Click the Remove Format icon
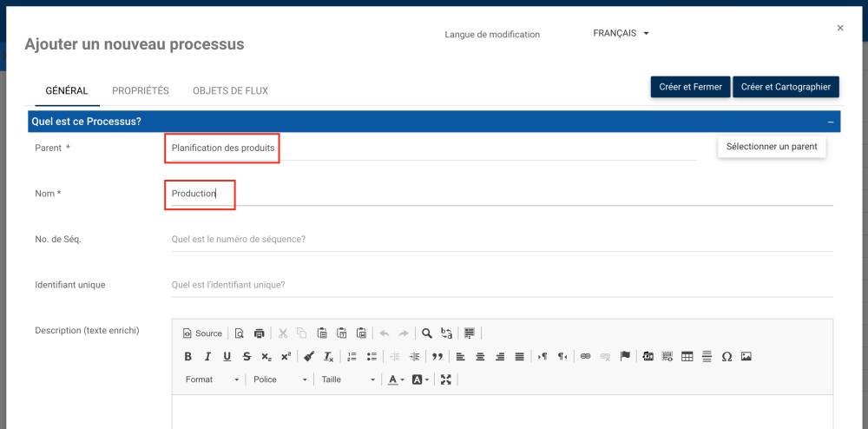The image size is (868, 429). 328,356
